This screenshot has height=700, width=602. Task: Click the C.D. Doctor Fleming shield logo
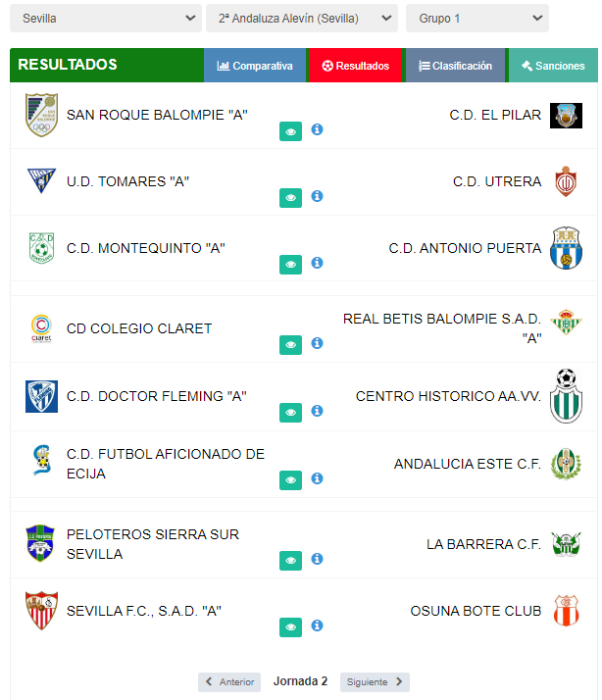click(41, 396)
